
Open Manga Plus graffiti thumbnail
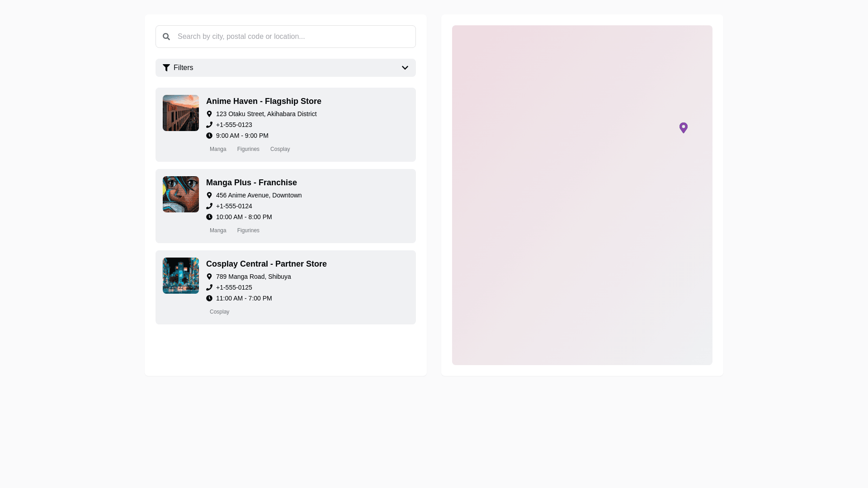(x=181, y=194)
